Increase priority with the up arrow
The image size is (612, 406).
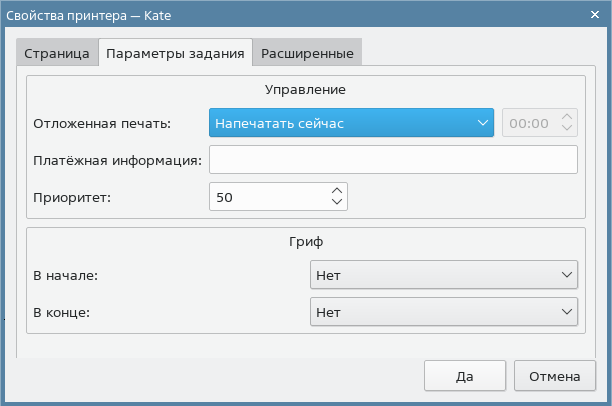pos(337,191)
